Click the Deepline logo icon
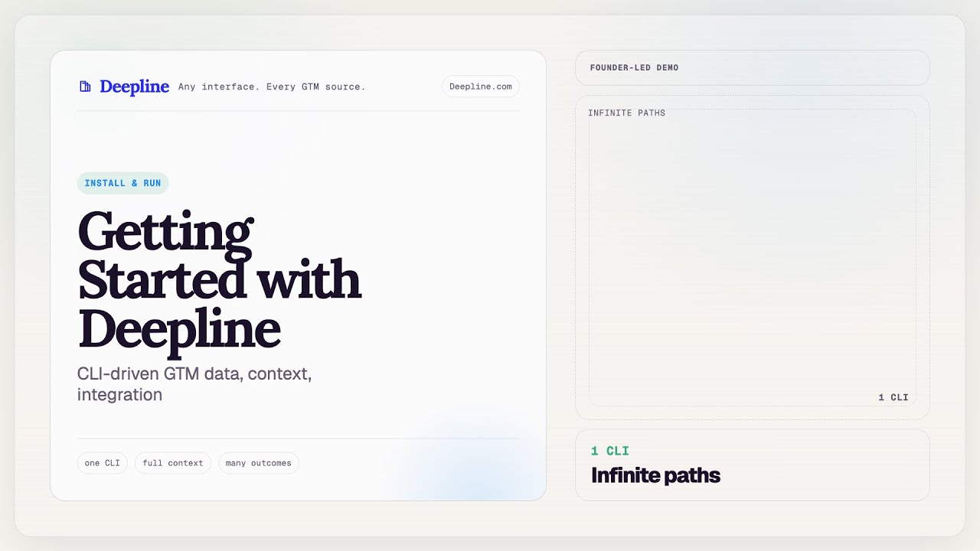 pos(85,86)
